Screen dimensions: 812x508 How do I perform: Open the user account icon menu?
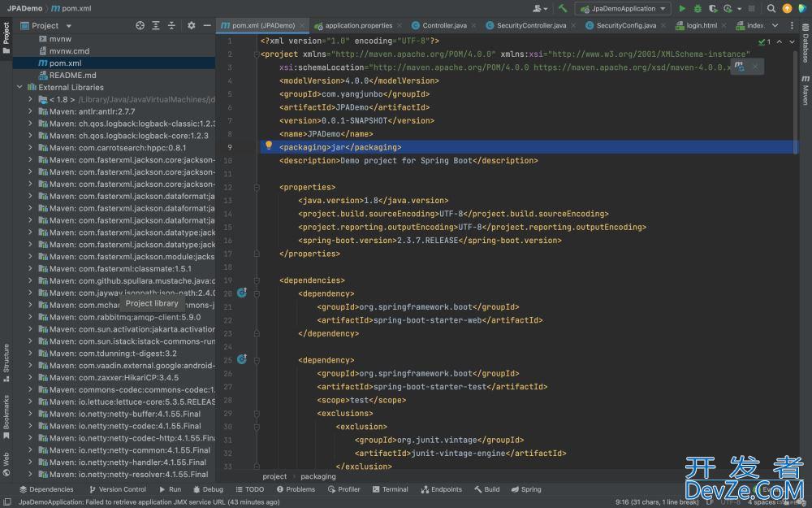point(540,8)
